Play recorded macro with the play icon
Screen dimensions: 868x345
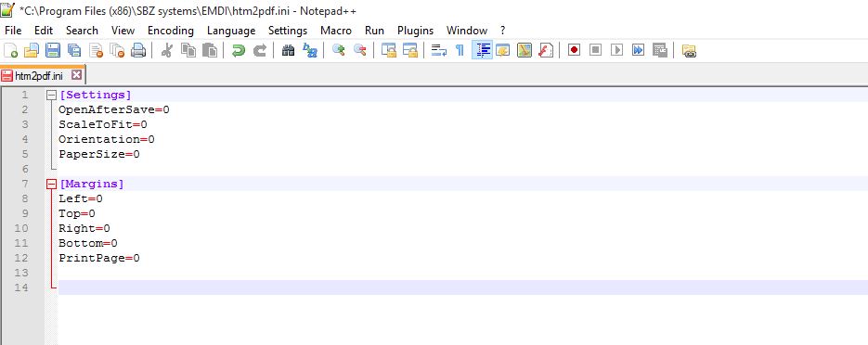(616, 50)
